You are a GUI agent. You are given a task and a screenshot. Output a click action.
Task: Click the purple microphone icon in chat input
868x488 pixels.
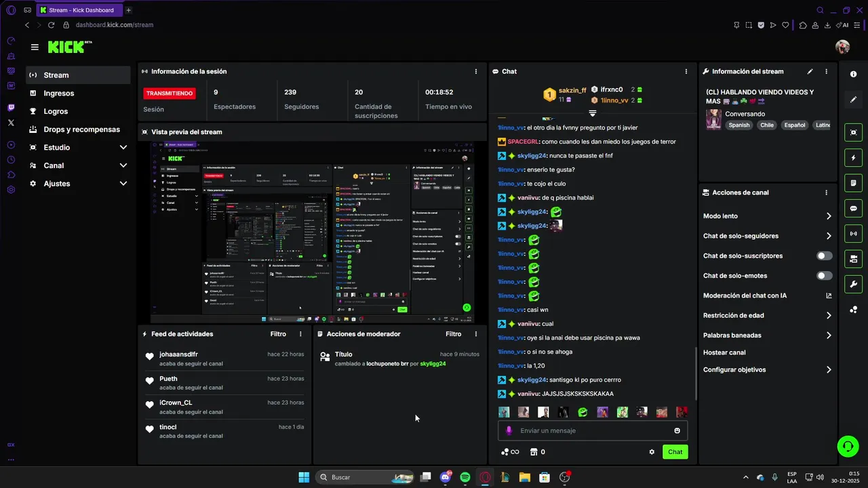(x=509, y=430)
